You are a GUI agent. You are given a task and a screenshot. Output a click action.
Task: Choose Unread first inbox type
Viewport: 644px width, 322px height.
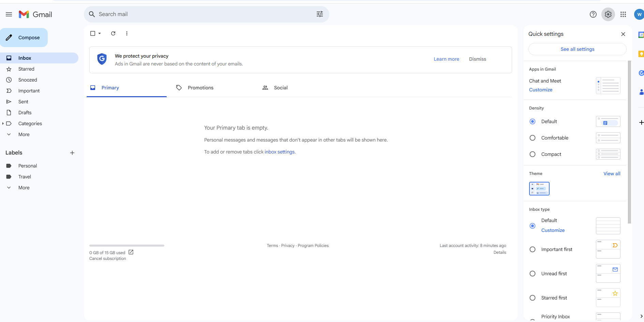click(x=533, y=274)
